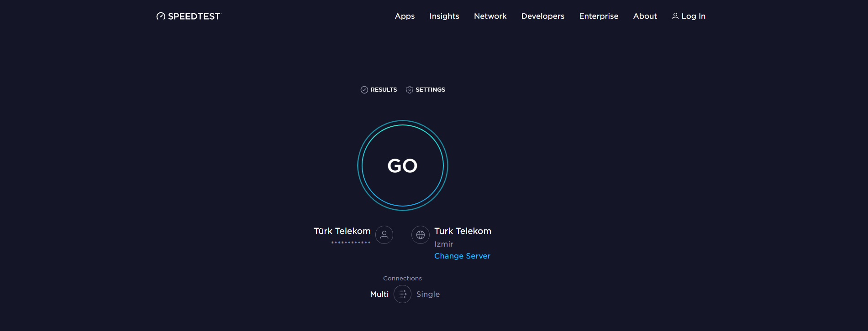The height and width of the screenshot is (331, 868).
Task: Click the Change Server link
Action: tap(462, 256)
